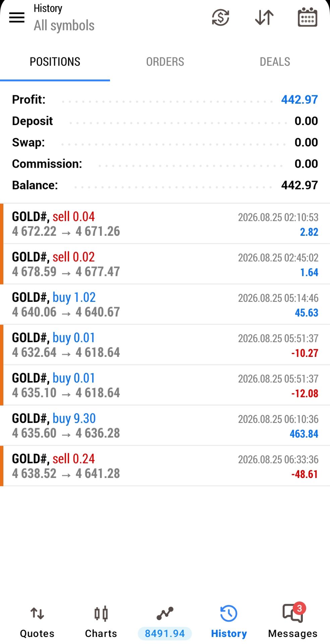Open Charts from the bottom bar
This screenshot has width=330, height=644.
coord(101,622)
